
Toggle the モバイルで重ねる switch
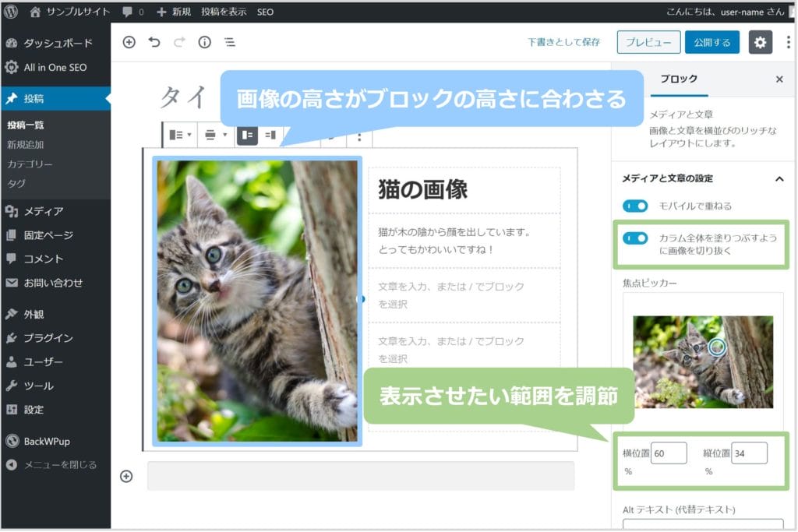[635, 206]
